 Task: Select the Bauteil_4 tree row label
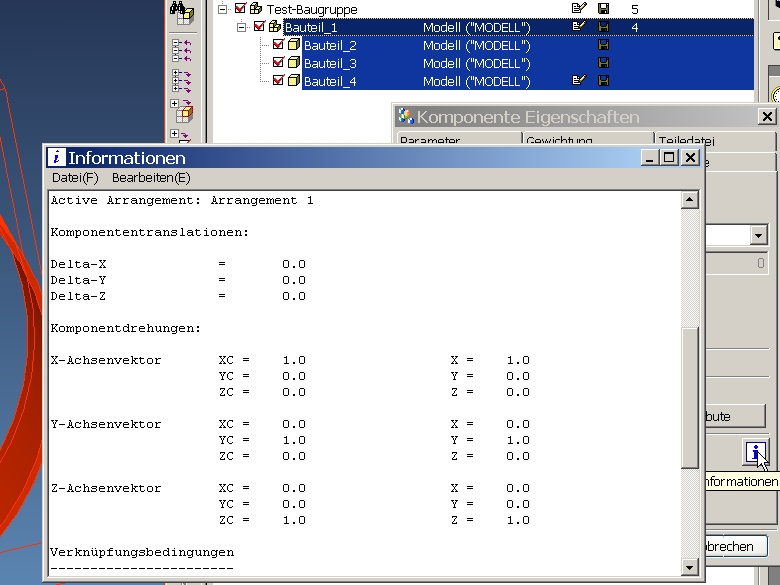click(330, 81)
